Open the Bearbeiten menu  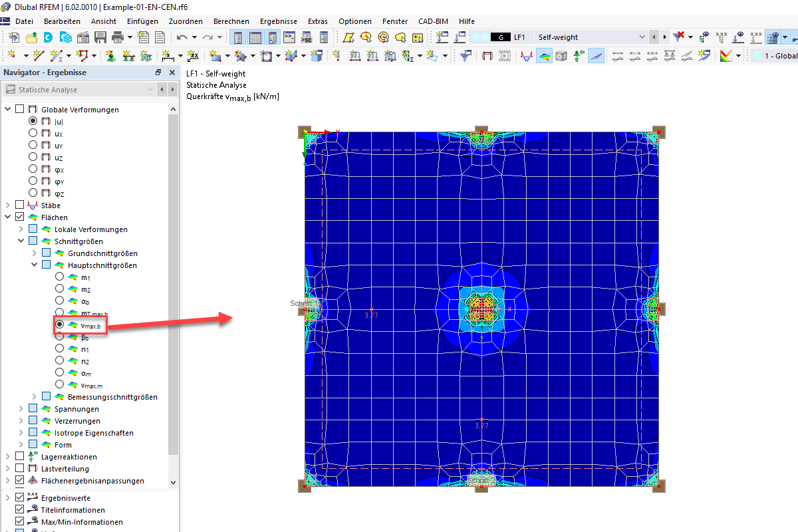(62, 21)
